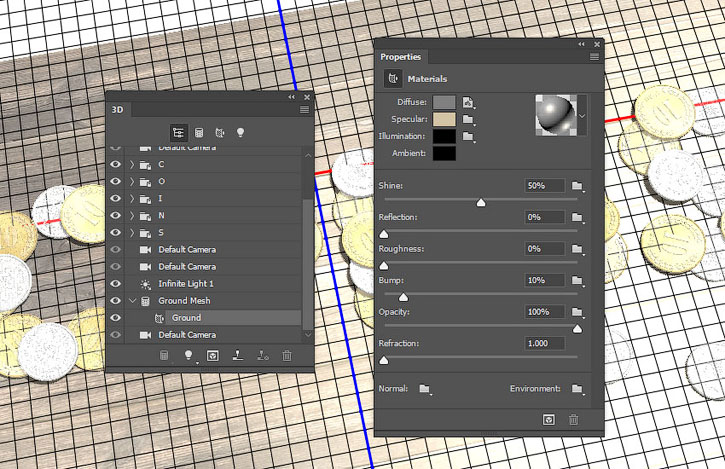
Task: Filter 3D panel by materials
Action: 220,132
